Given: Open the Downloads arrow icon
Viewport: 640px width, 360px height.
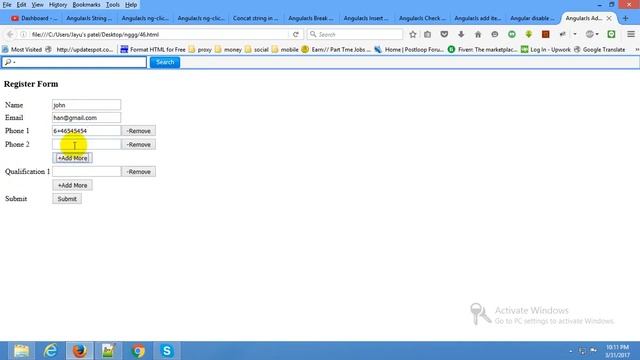Looking at the screenshot, I should pos(461,35).
